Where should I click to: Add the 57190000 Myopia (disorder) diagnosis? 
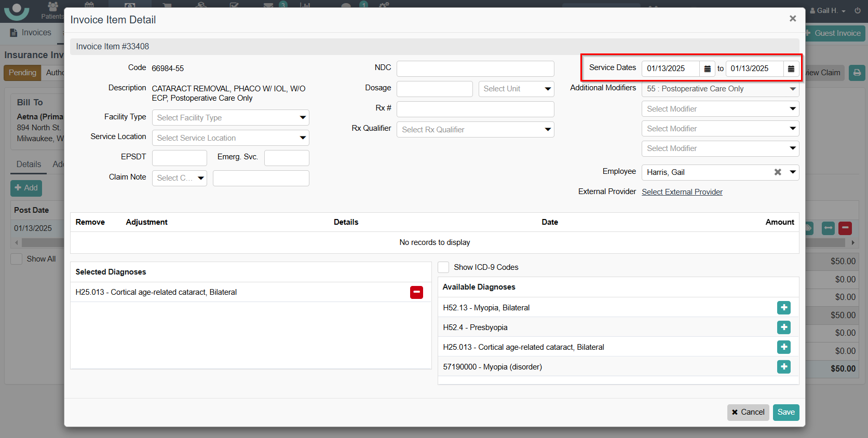tap(783, 367)
